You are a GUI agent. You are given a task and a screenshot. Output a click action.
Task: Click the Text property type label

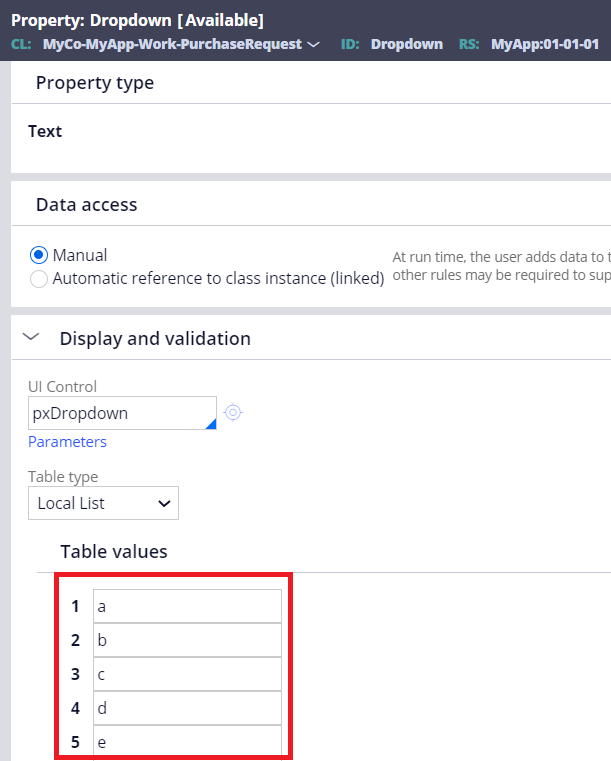coord(45,132)
